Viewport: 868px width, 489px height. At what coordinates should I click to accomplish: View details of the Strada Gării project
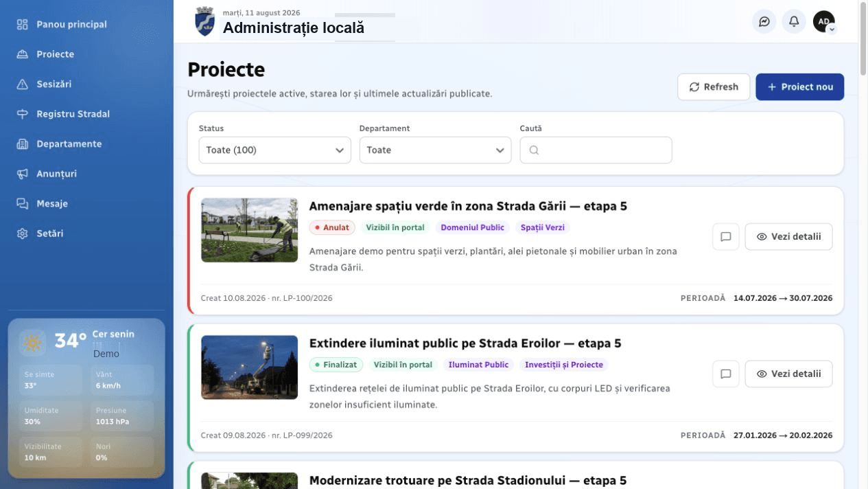tap(788, 236)
